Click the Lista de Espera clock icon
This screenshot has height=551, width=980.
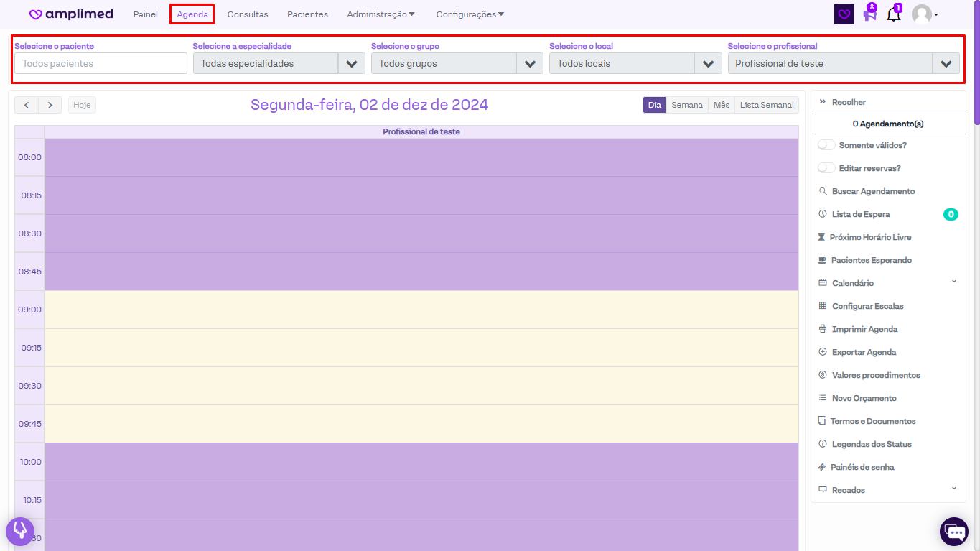point(823,214)
